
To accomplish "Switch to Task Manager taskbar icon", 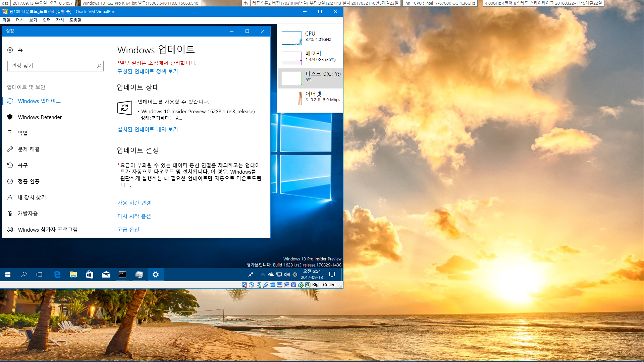I will 139,275.
